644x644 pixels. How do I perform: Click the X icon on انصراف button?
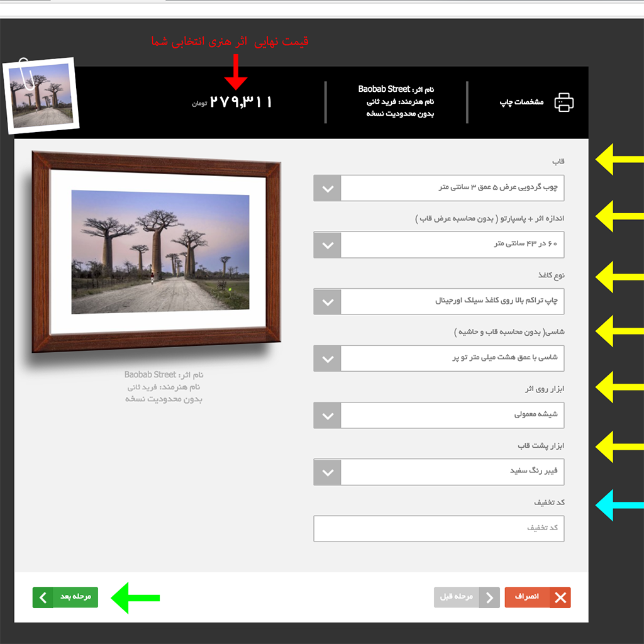(560, 597)
